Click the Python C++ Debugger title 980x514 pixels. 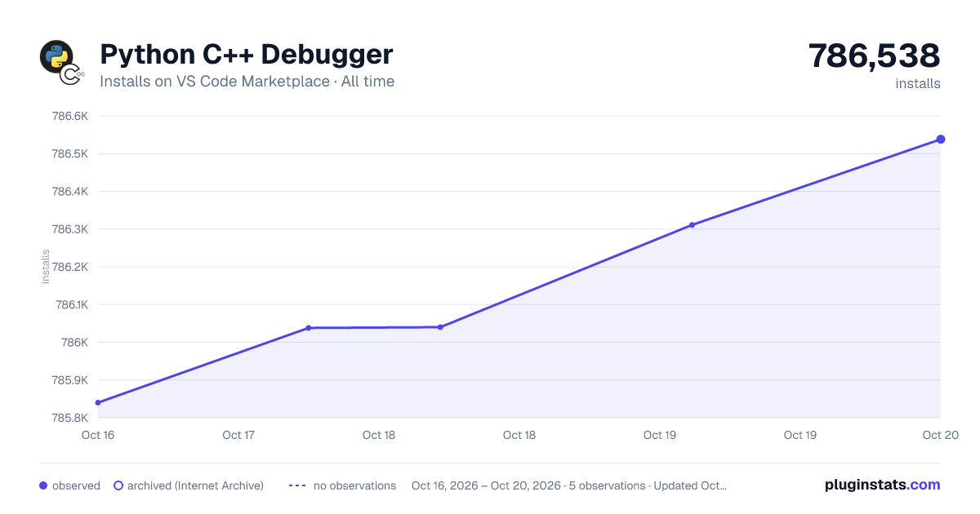pos(247,55)
